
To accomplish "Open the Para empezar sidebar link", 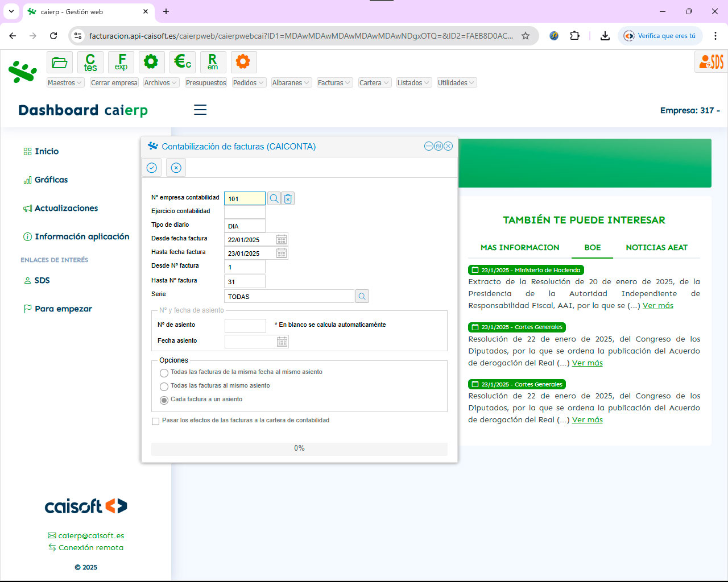I will pyautogui.click(x=57, y=309).
